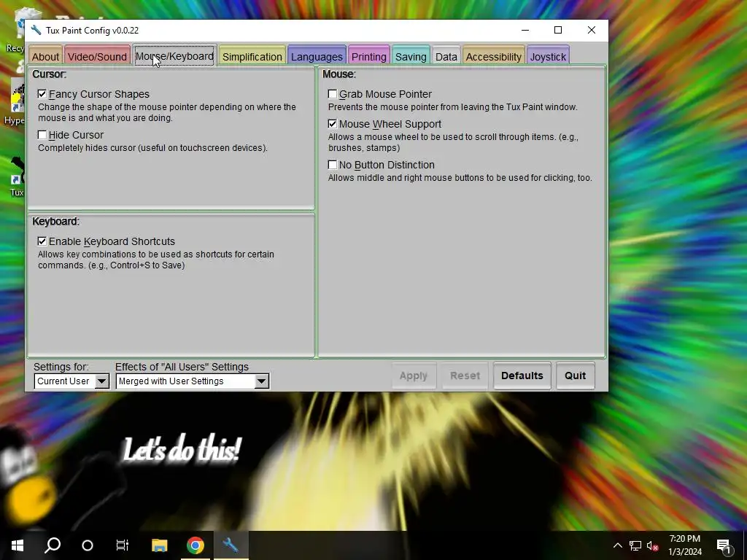Go to the Saving tab
Viewport: 747px width, 560px height.
click(411, 56)
